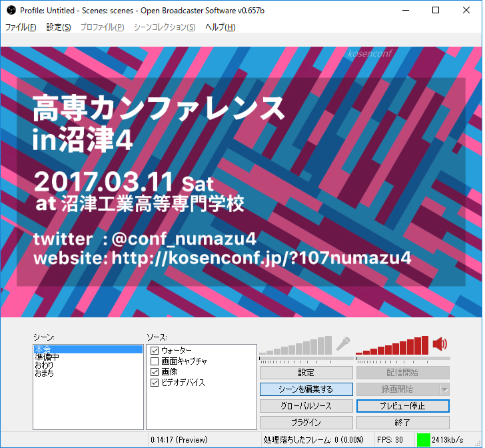Open the 録画開始 dropdown arrow
The height and width of the screenshot is (448, 485).
(444, 389)
